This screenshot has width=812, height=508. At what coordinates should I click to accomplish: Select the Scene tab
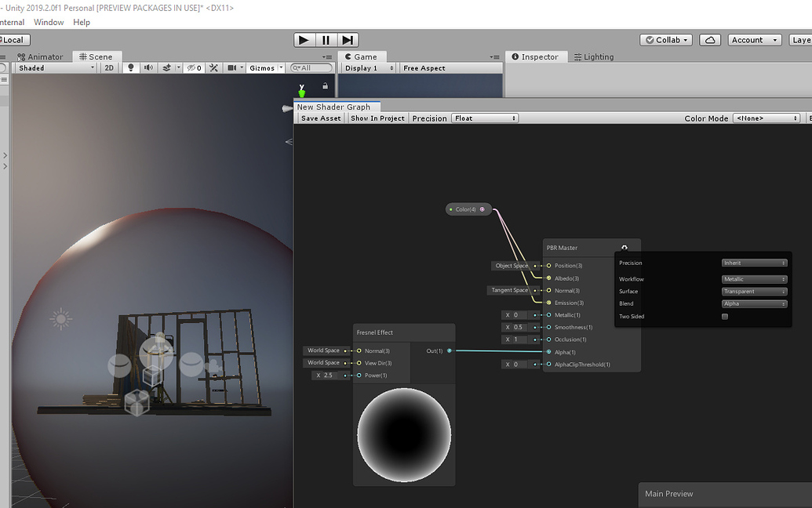coord(96,57)
